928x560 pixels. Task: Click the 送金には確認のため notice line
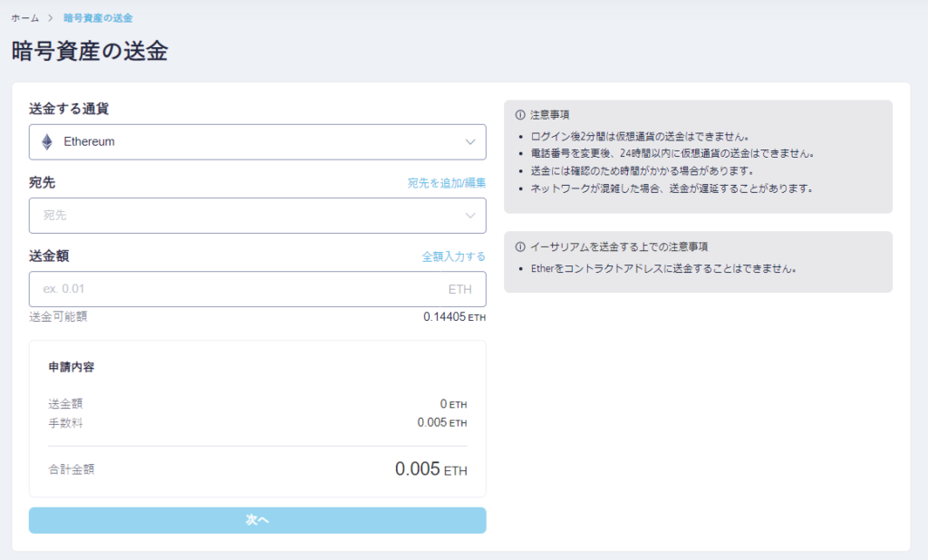coord(643,171)
